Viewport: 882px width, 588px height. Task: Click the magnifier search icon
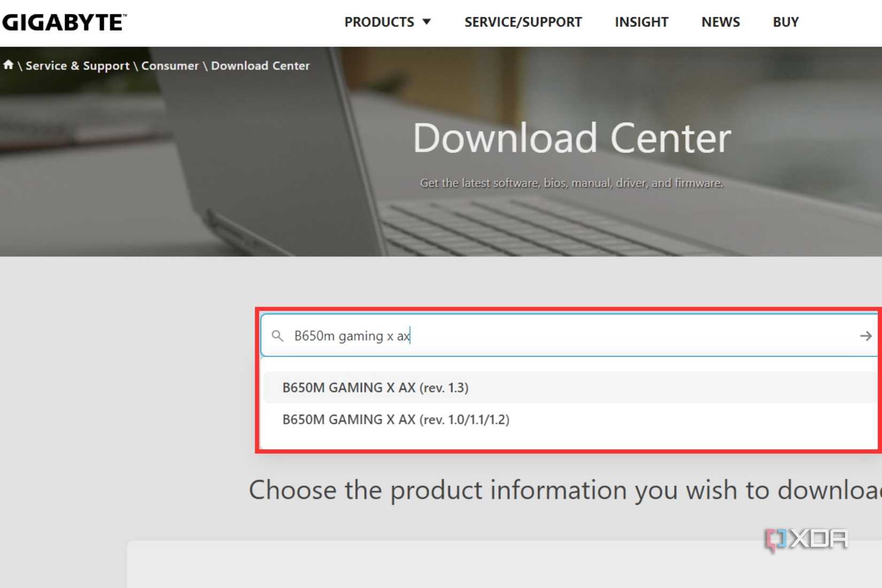(277, 336)
